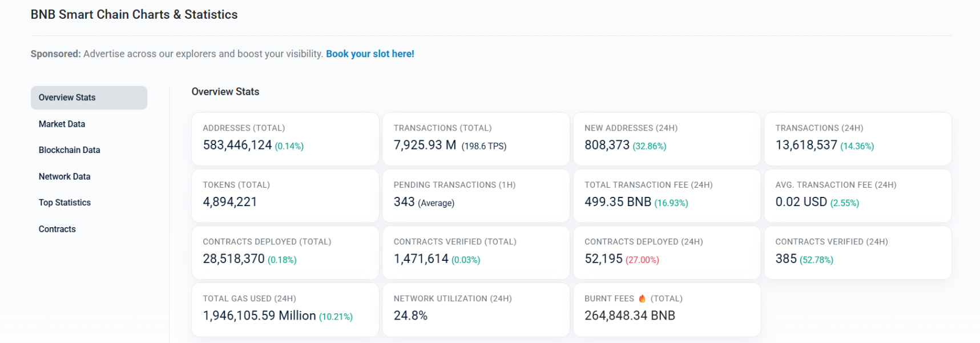Go to Top Statistics section
The width and height of the screenshot is (980, 343).
(x=64, y=203)
